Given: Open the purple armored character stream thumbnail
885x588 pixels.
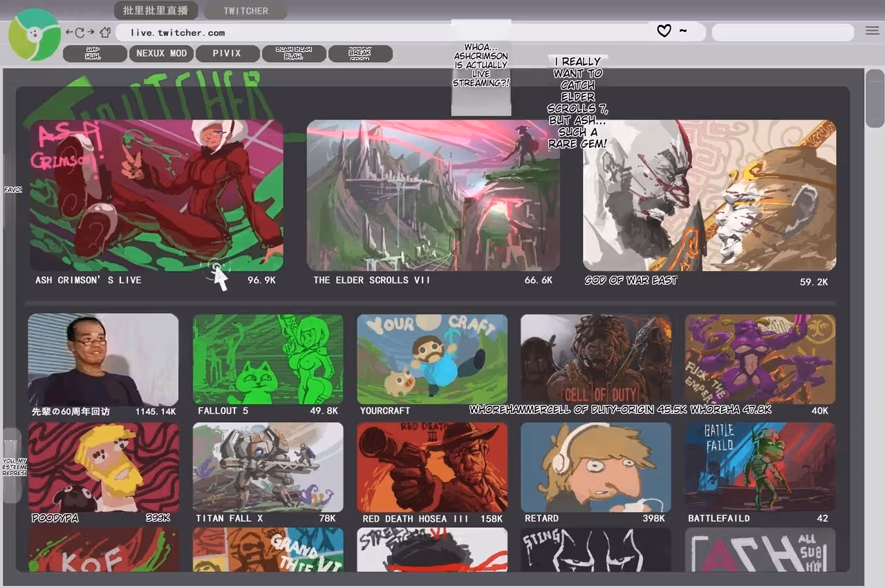Looking at the screenshot, I should pos(761,359).
